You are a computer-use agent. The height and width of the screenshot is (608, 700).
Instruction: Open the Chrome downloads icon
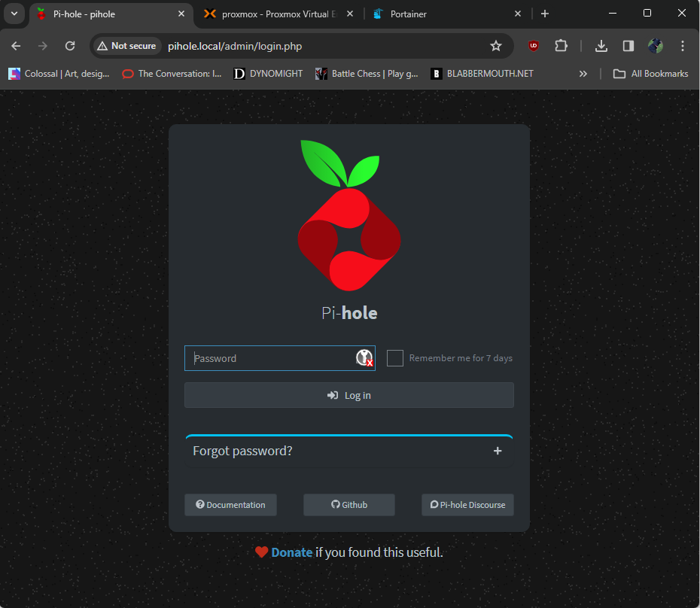click(601, 46)
